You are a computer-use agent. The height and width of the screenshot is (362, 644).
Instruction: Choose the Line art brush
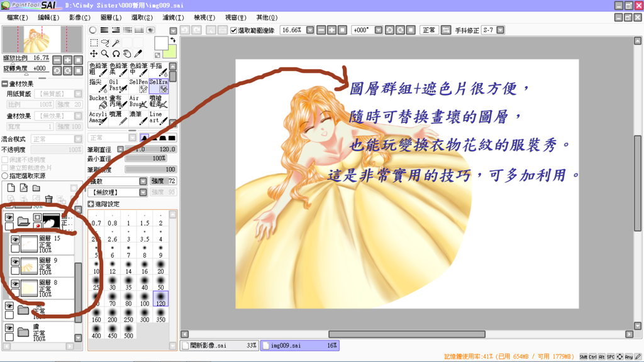click(158, 118)
